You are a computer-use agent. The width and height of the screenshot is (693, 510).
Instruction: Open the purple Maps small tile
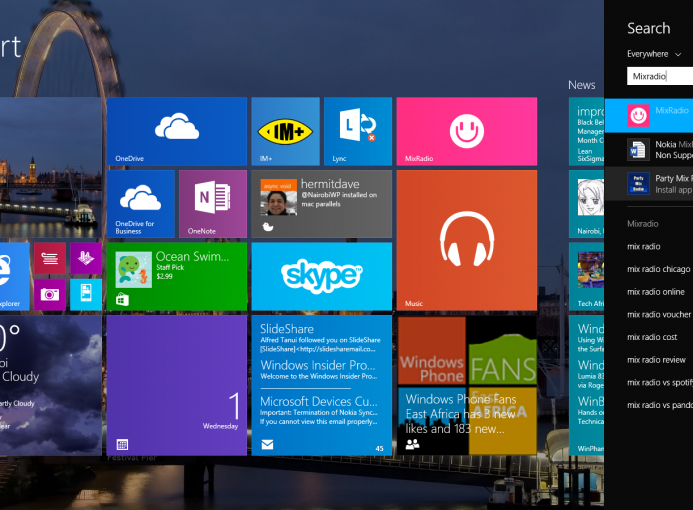click(x=86, y=258)
